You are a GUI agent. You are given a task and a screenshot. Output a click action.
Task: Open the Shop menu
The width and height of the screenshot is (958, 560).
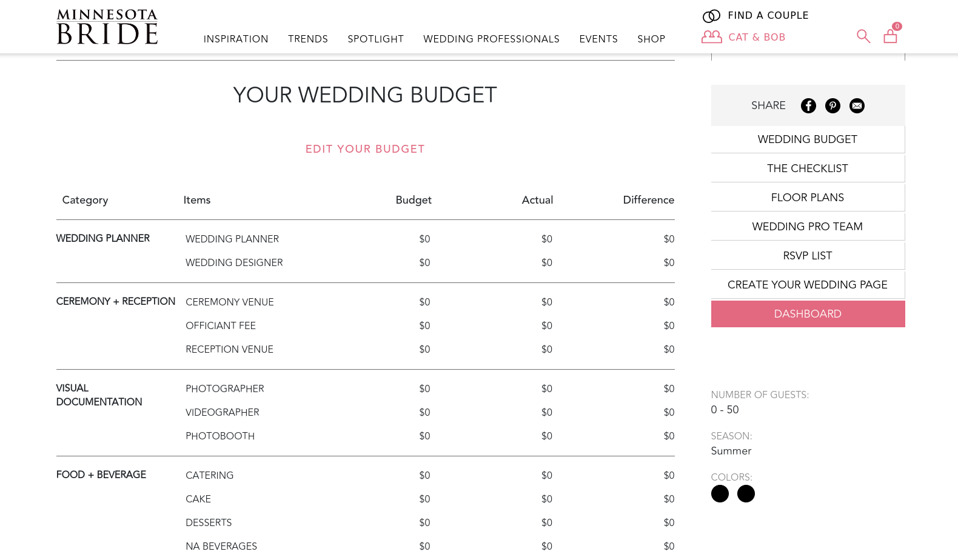pyautogui.click(x=651, y=39)
